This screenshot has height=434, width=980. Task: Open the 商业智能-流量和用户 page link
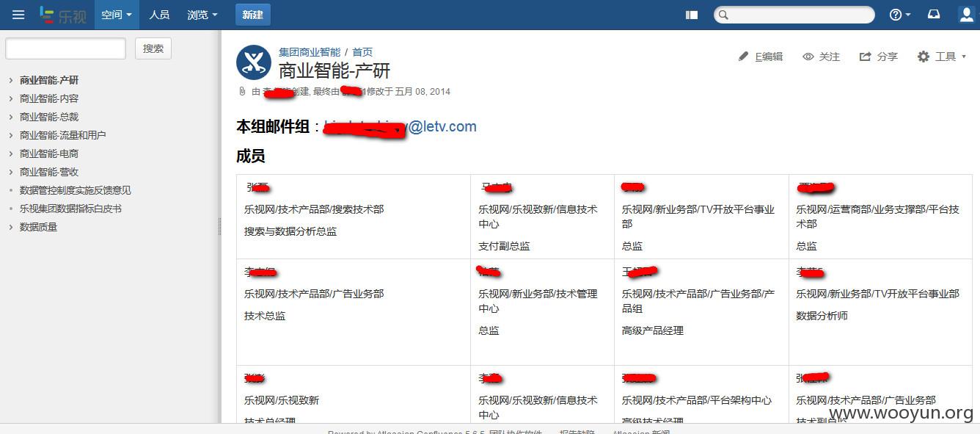63,135
